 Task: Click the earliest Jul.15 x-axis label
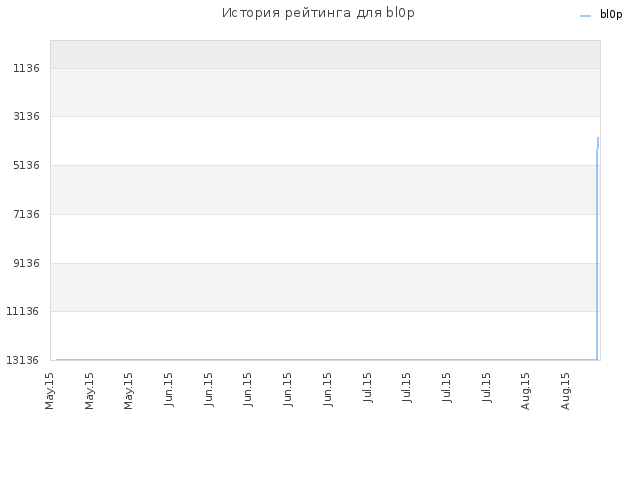(367, 387)
